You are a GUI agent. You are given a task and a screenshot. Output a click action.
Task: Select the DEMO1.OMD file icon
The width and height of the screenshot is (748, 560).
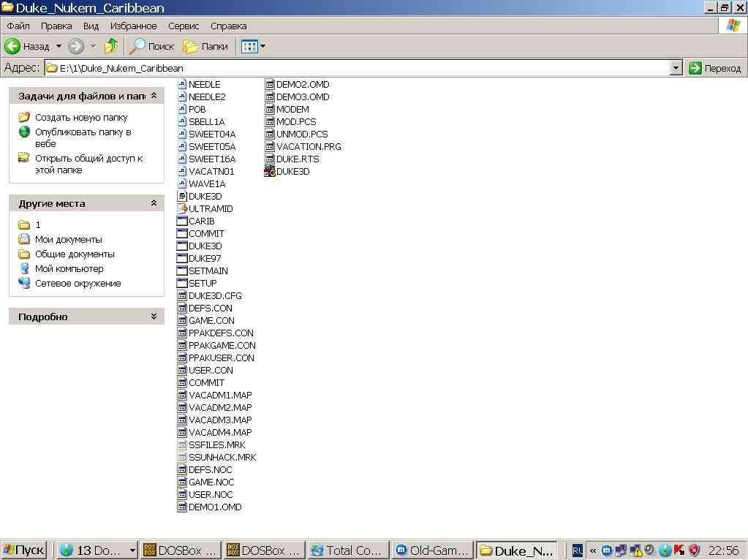coord(182,507)
